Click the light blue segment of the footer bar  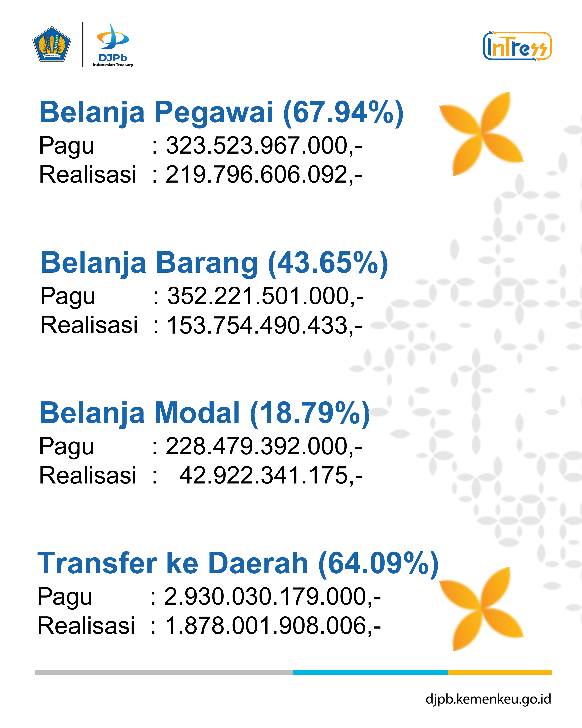point(370,672)
